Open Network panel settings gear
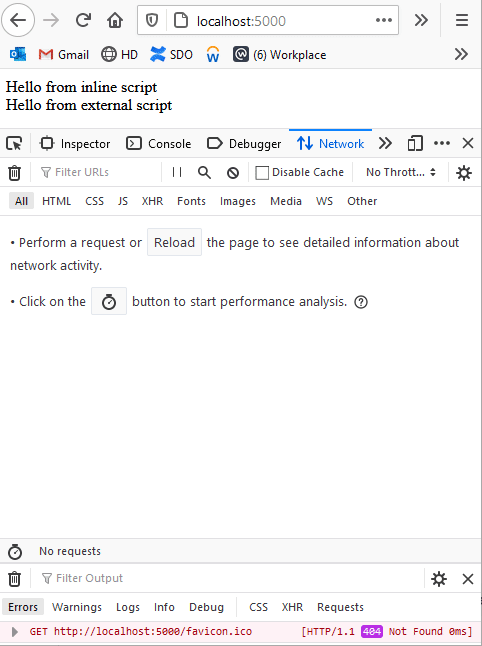This screenshot has width=482, height=646. (464, 173)
